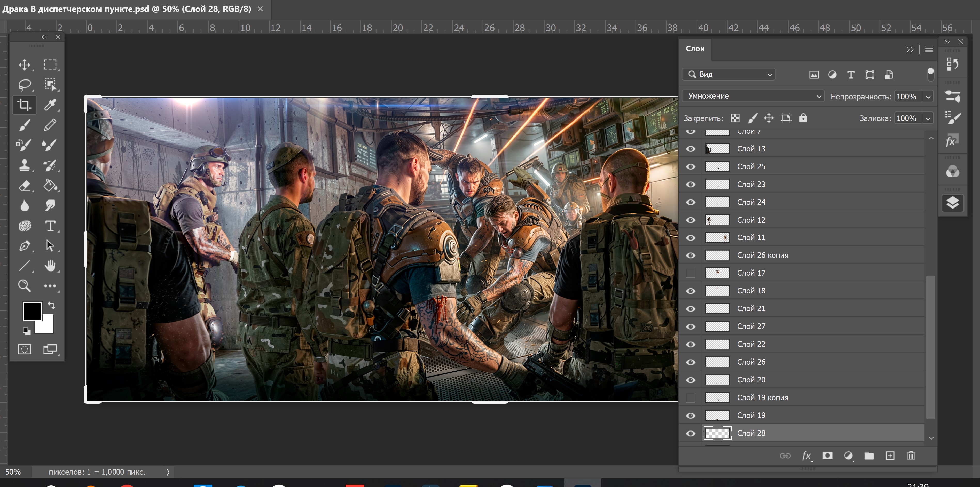
Task: Create a new layer group
Action: click(x=869, y=456)
